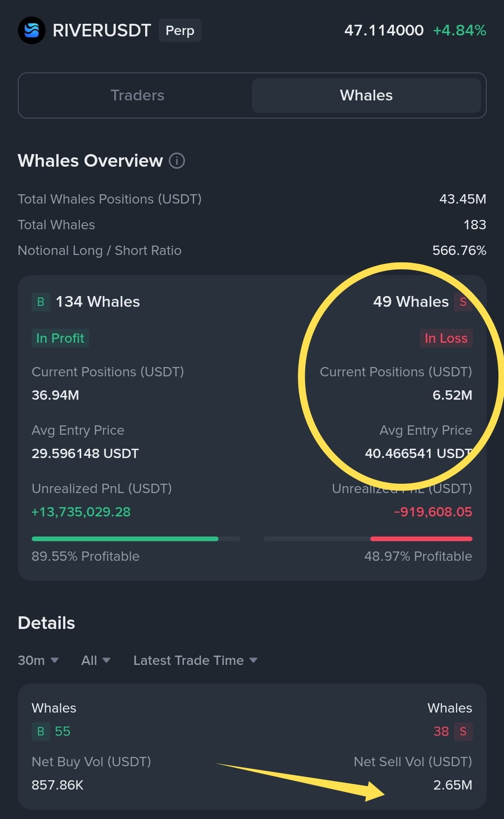Click the red 48.97% profitable progress bar

pos(368,539)
